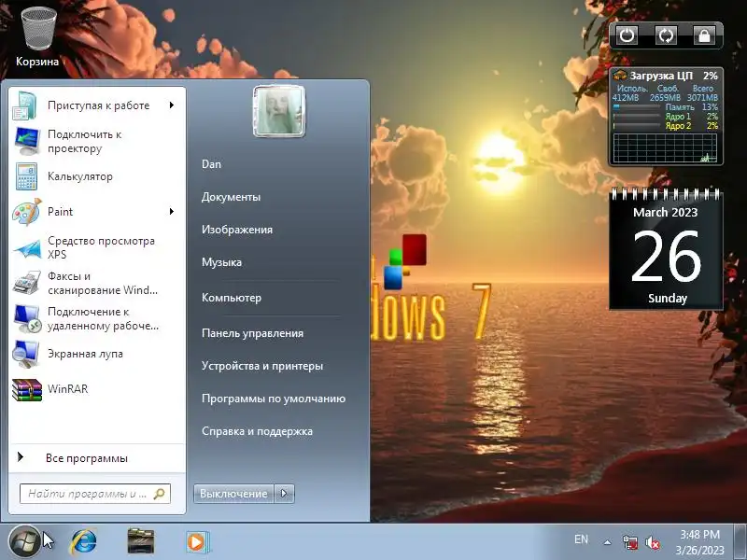Click the calendar gadget showing 26
Screen dimensions: 747x560
(x=666, y=249)
